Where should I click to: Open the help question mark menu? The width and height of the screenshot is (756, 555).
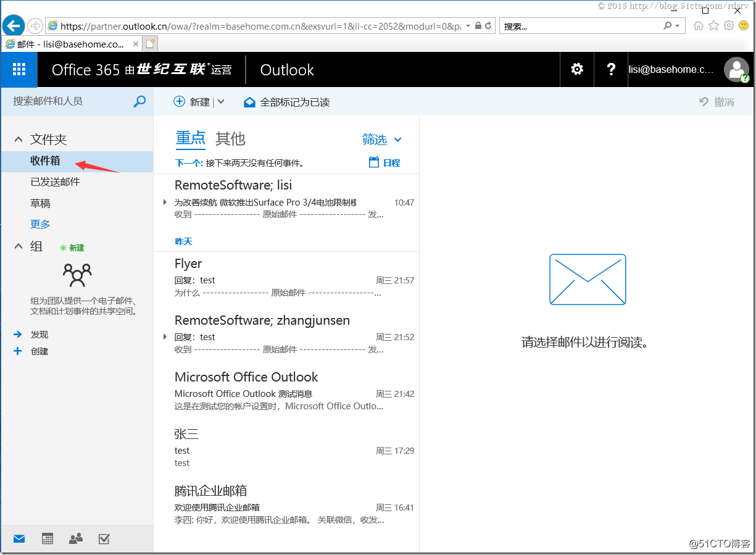(x=611, y=69)
